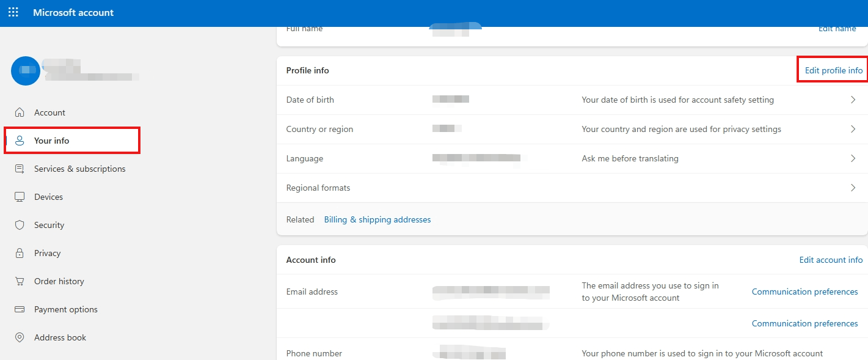Click the Full name label
This screenshot has width=868, height=360.
304,29
